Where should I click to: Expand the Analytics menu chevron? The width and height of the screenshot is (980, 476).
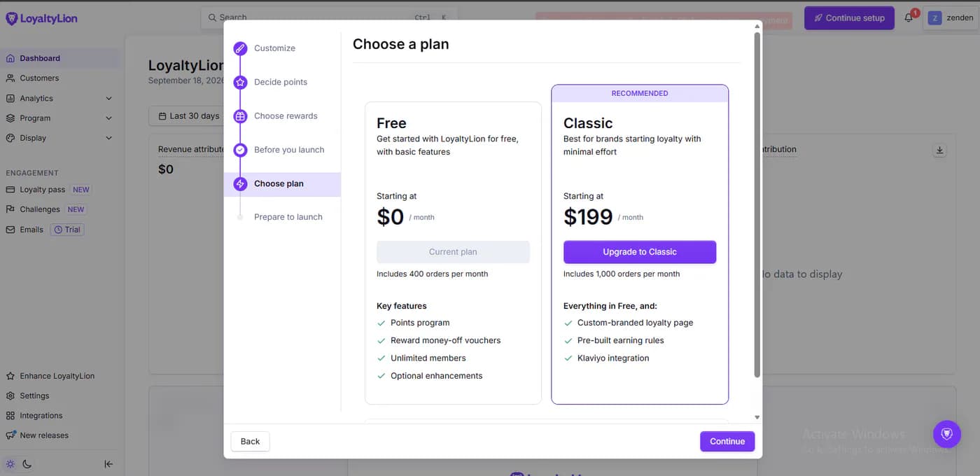point(108,99)
